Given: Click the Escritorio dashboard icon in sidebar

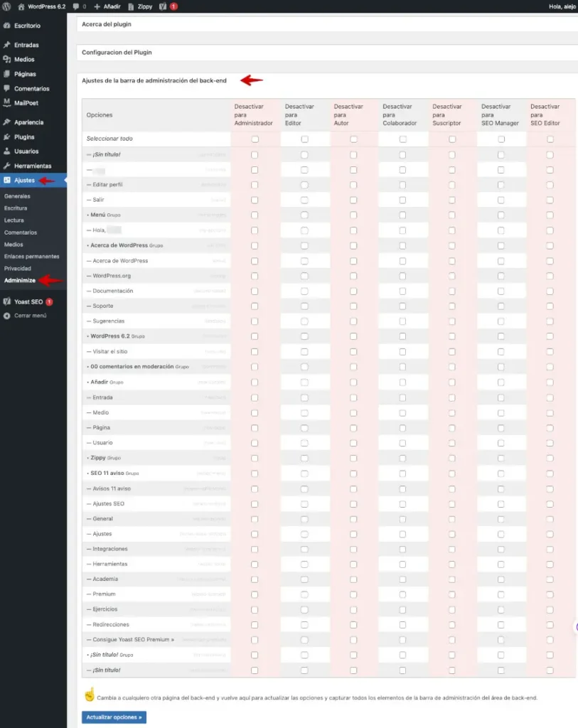Looking at the screenshot, I should pyautogui.click(x=6, y=26).
